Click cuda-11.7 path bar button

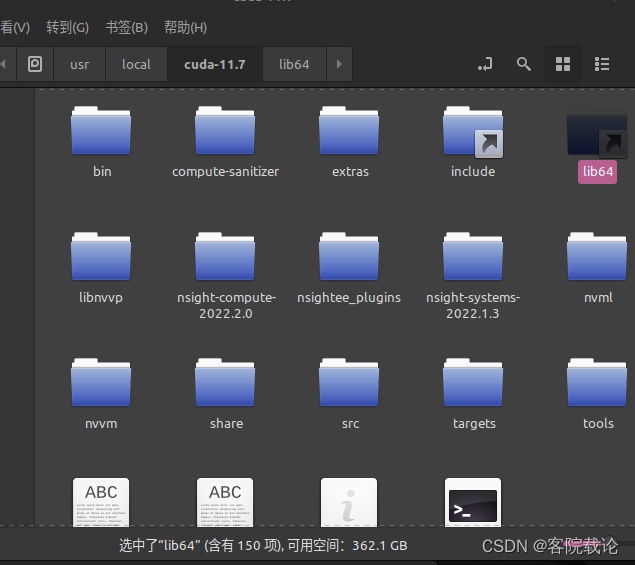215,64
